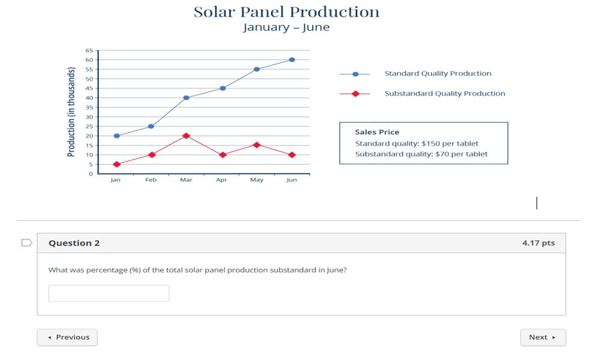Select the January blue data point
The height and width of the screenshot is (364, 607).
[116, 136]
